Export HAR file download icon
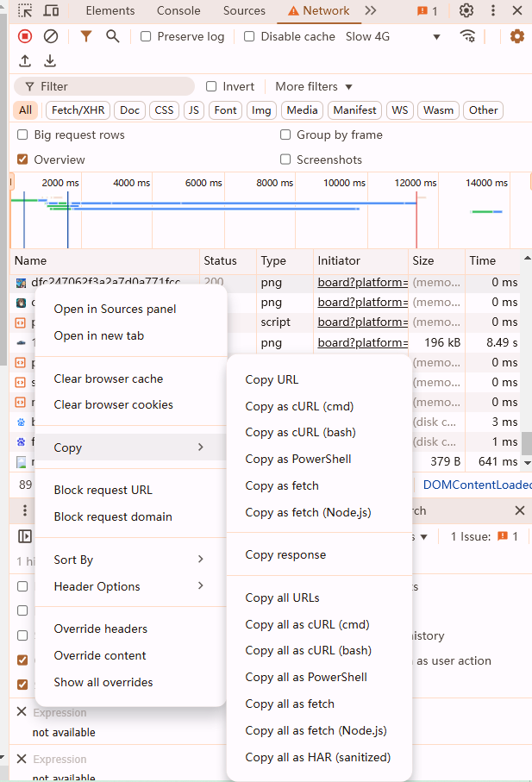532x782 pixels. click(x=50, y=61)
